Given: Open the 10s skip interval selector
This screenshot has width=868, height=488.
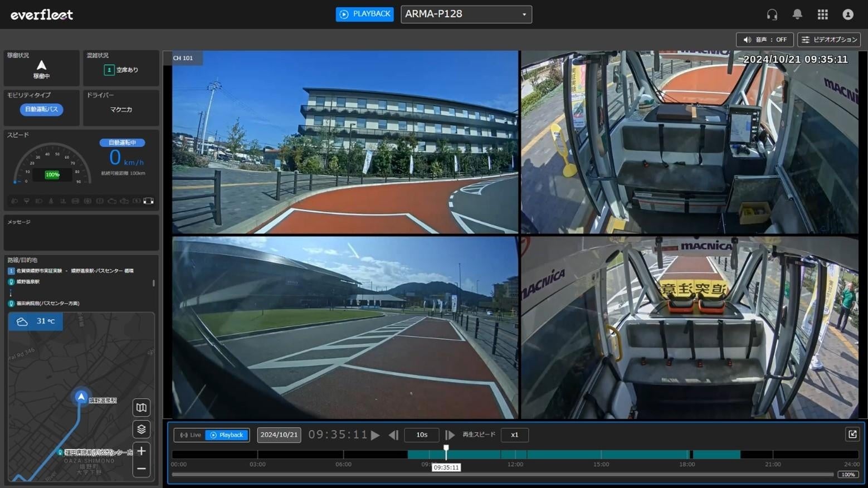Looking at the screenshot, I should pos(422,435).
